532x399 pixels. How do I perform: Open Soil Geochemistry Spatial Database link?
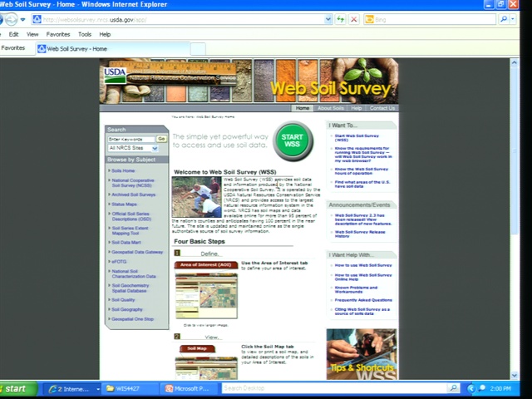[131, 288]
